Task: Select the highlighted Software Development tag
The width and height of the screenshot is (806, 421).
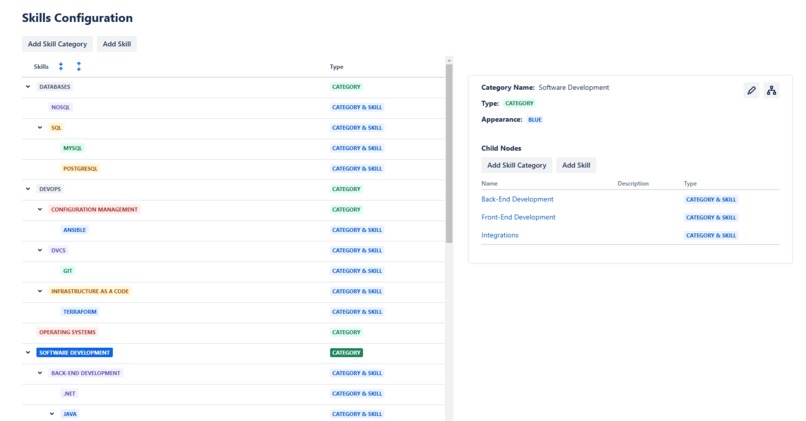Action: tap(75, 353)
